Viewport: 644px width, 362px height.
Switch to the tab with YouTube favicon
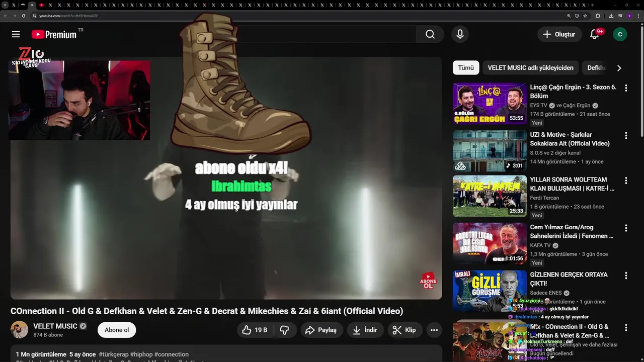[41, 5]
